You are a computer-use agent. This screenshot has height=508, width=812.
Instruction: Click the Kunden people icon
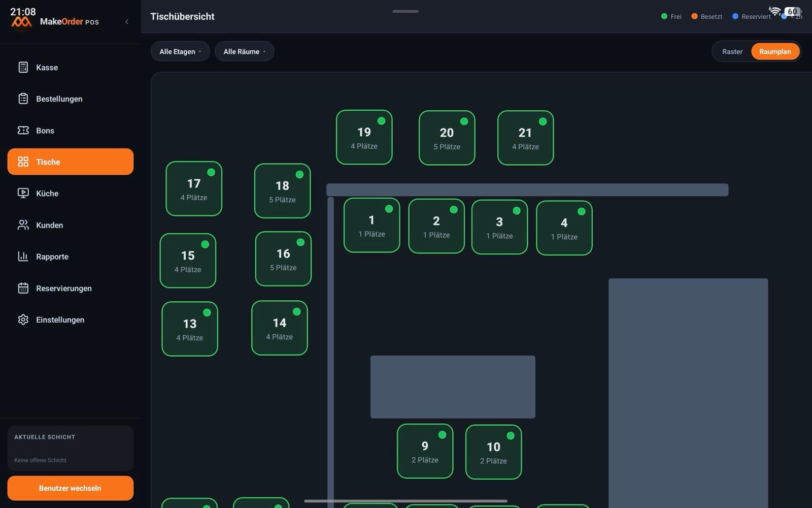click(x=23, y=225)
